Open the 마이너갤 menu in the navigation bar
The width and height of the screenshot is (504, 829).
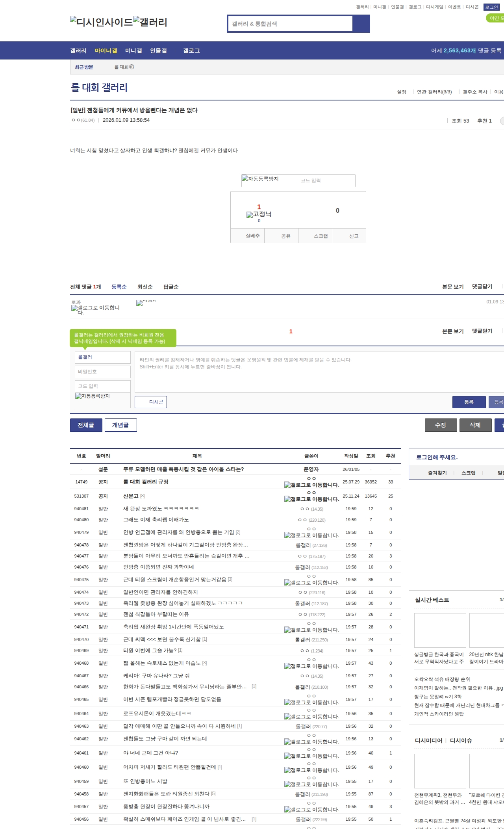pos(106,51)
